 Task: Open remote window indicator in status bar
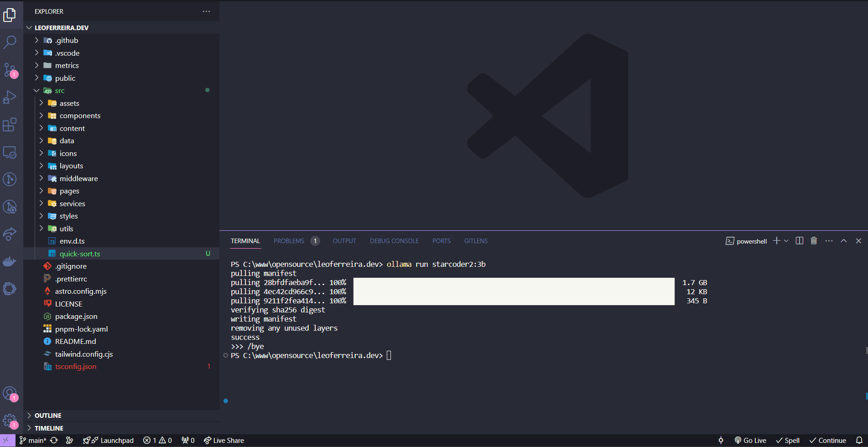click(x=6, y=441)
